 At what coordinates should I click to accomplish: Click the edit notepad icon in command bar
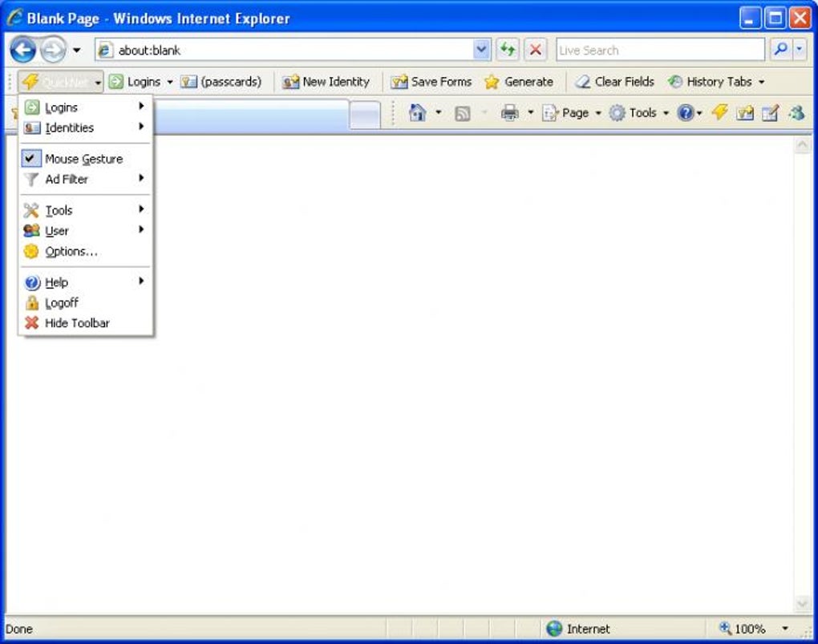point(771,113)
